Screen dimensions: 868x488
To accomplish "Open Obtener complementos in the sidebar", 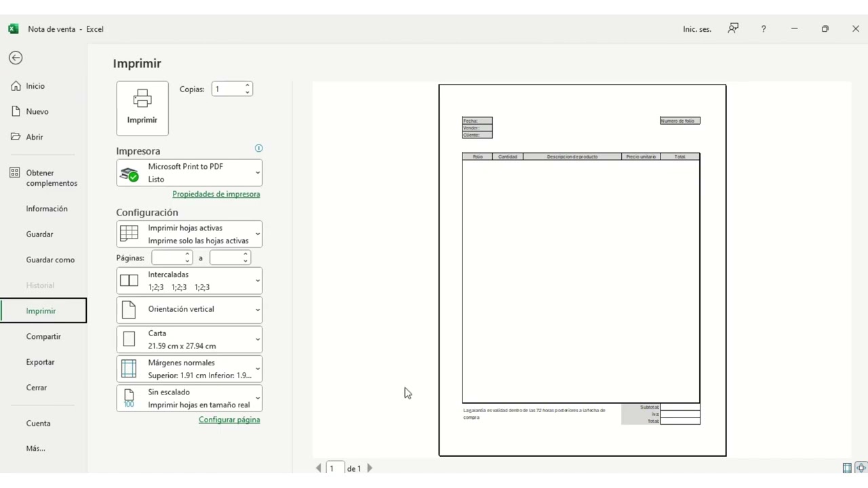I will point(43,178).
